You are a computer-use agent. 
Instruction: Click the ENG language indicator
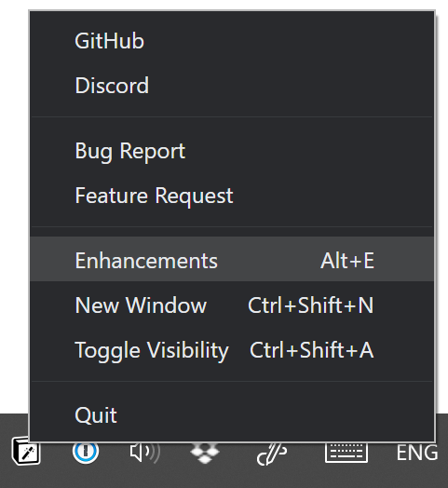coord(417,453)
